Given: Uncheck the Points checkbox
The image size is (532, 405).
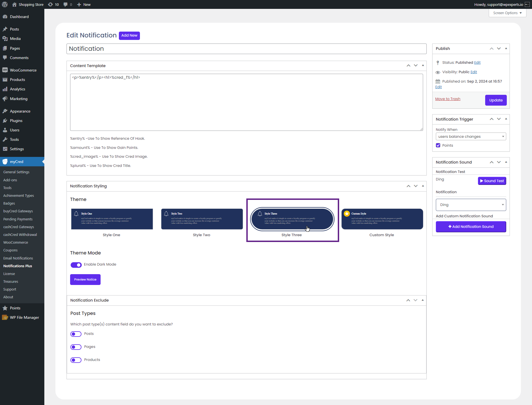Looking at the screenshot, I should [x=438, y=145].
